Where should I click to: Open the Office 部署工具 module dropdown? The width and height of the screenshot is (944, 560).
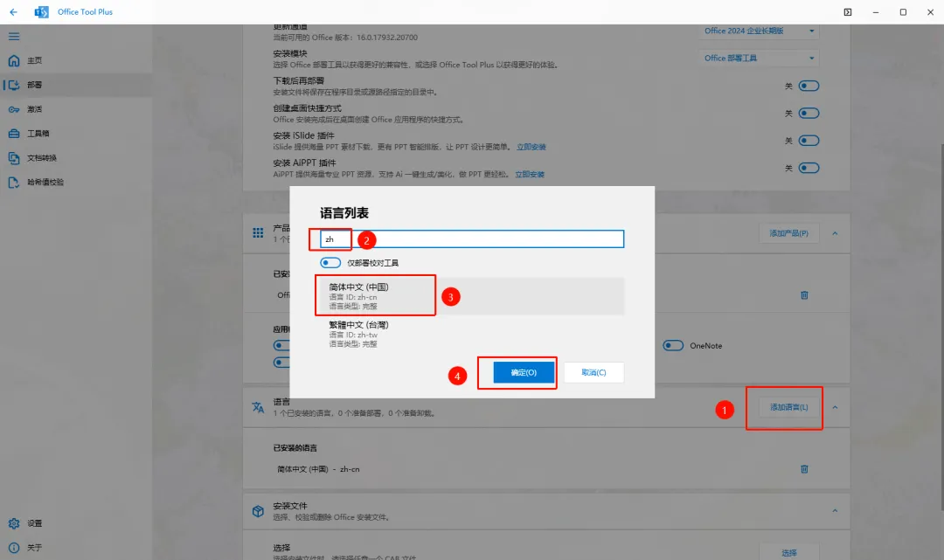point(760,59)
